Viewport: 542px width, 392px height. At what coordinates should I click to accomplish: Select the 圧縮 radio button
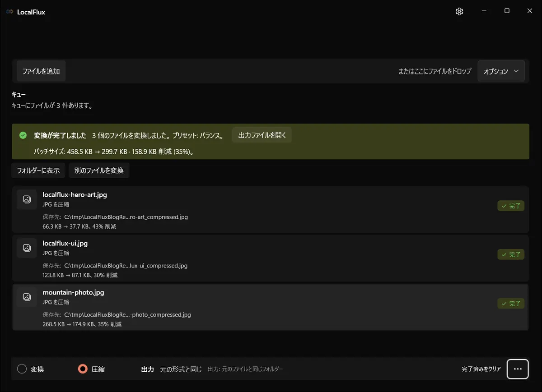click(83, 369)
